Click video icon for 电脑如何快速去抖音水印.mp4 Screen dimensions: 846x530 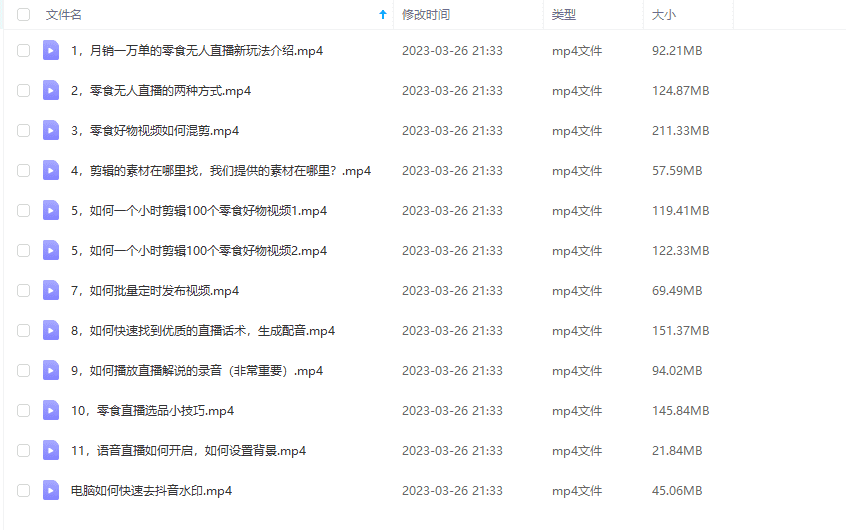pos(51,491)
